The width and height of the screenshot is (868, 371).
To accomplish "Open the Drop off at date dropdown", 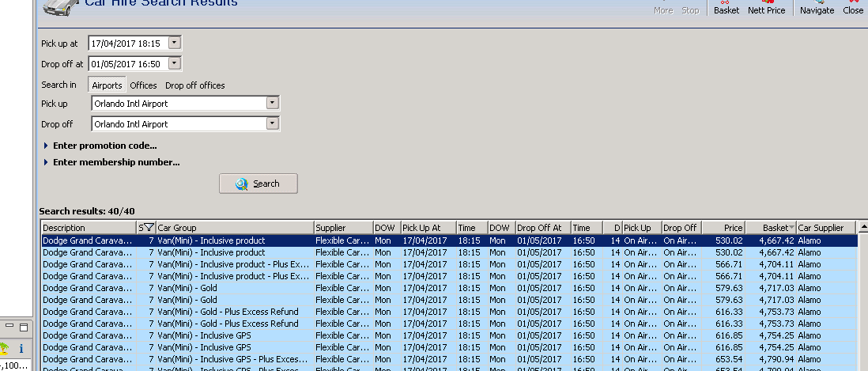I will click(175, 64).
